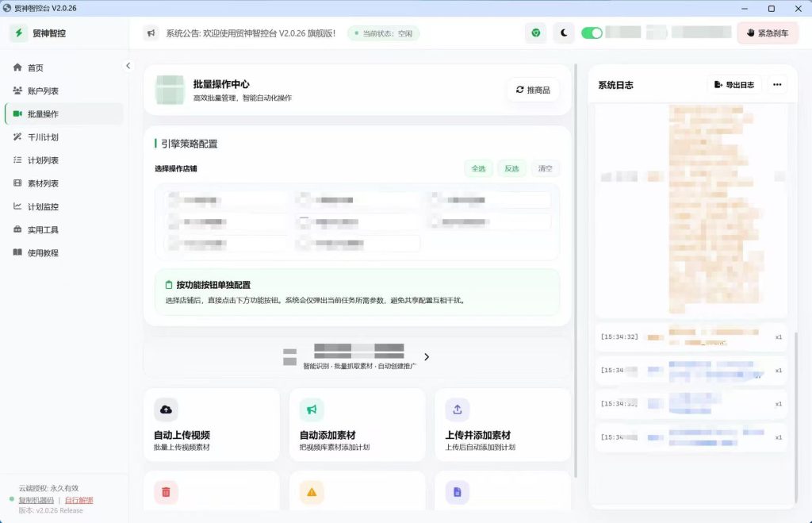Click the 当前状态: 空闲 status badge
Viewport: 812px width, 523px height.
[384, 33]
